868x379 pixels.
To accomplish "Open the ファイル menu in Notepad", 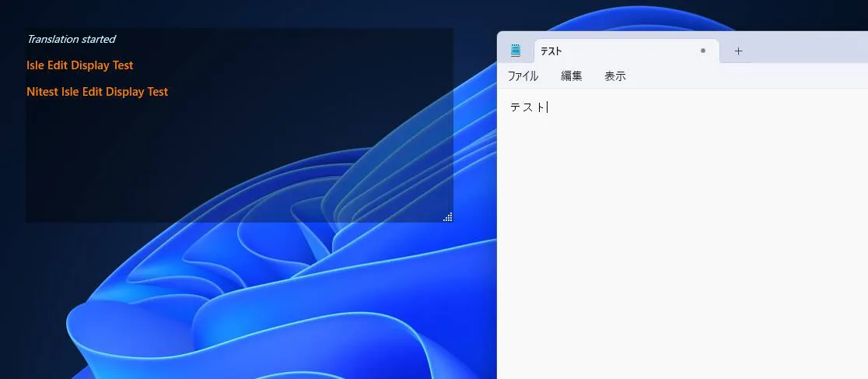I will coord(523,76).
